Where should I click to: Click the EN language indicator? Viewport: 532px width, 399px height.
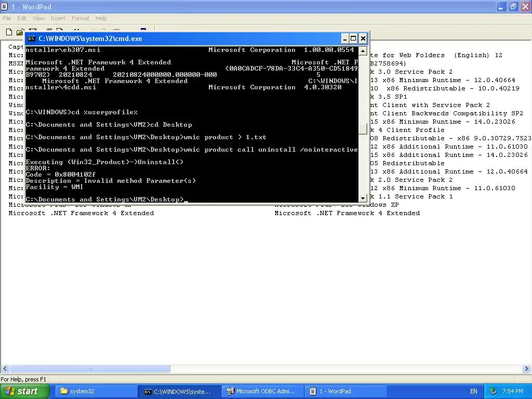474,391
